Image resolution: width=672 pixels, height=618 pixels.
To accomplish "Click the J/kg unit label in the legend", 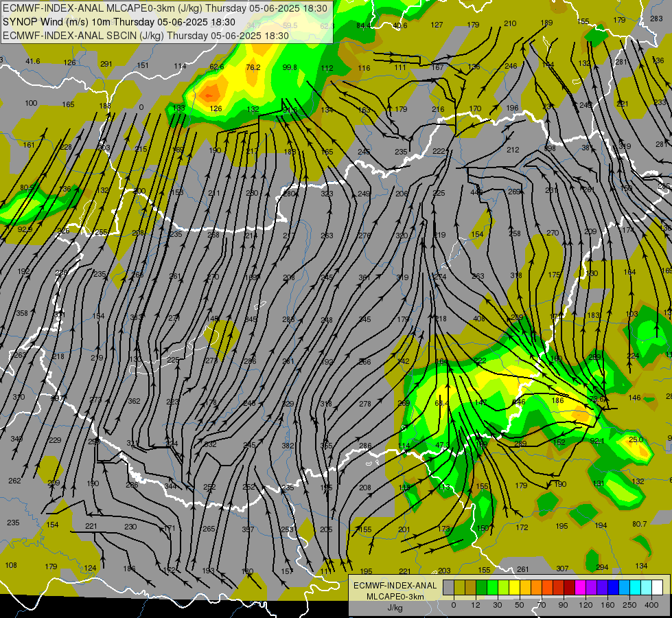I will coord(395,608).
